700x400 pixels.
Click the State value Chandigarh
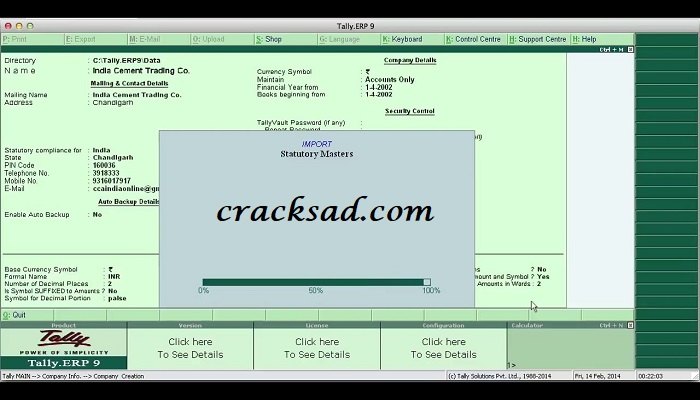click(x=113, y=158)
